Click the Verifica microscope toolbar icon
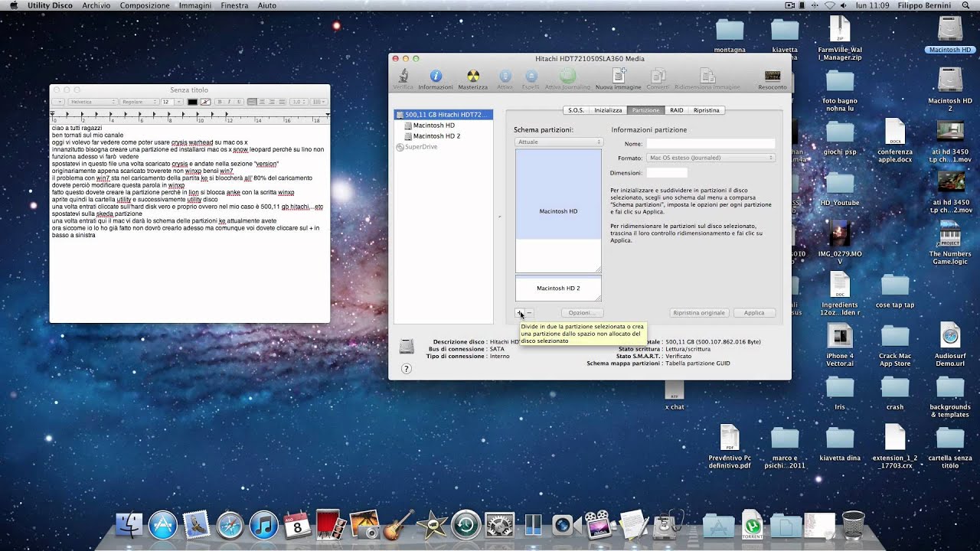This screenshot has height=551, width=980. click(x=403, y=76)
